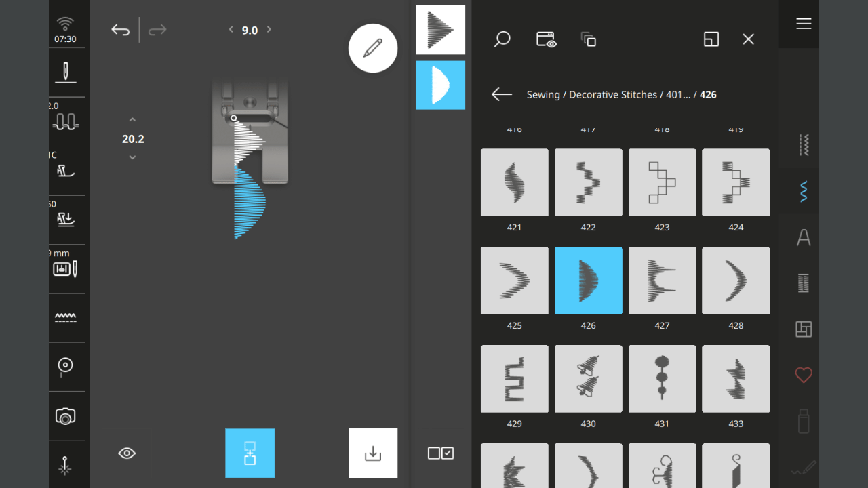This screenshot has height=488, width=868.
Task: Search for a stitch
Action: pyautogui.click(x=502, y=39)
